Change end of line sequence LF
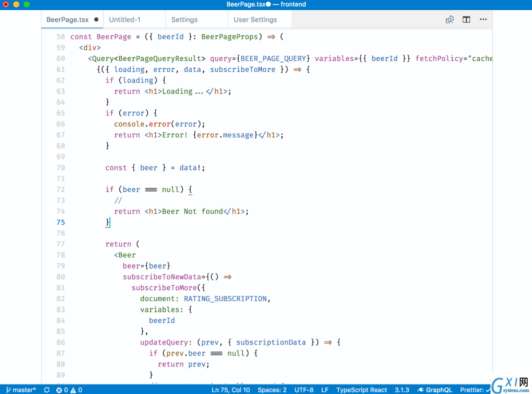532x394 pixels. pos(325,390)
